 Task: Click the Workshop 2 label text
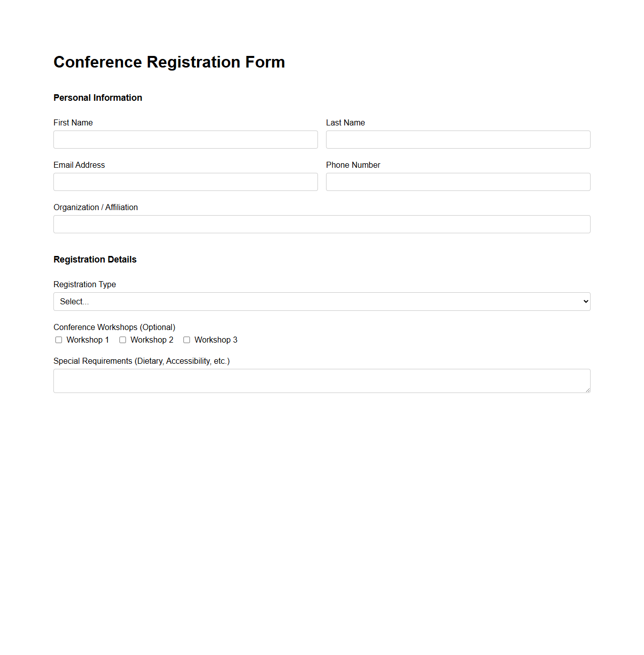click(152, 340)
